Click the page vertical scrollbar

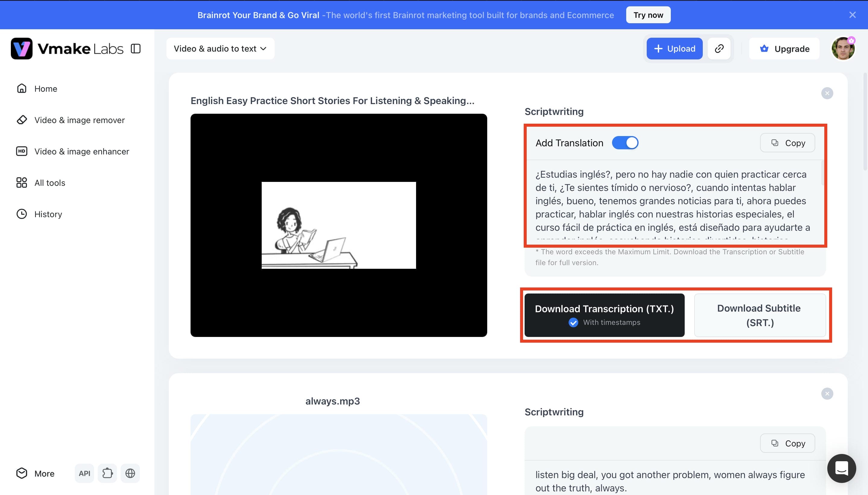pos(865,121)
